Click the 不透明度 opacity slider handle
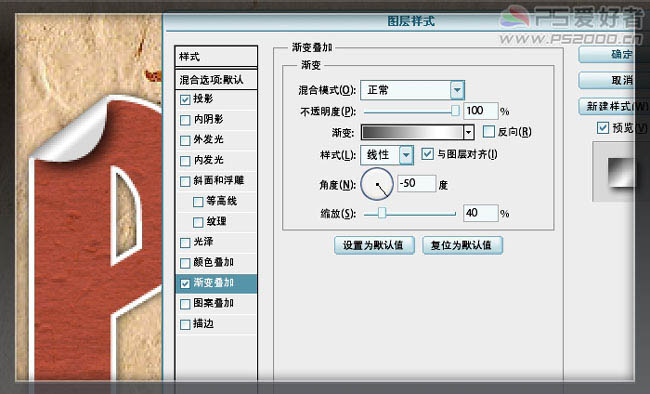The height and width of the screenshot is (394, 650). [455, 111]
